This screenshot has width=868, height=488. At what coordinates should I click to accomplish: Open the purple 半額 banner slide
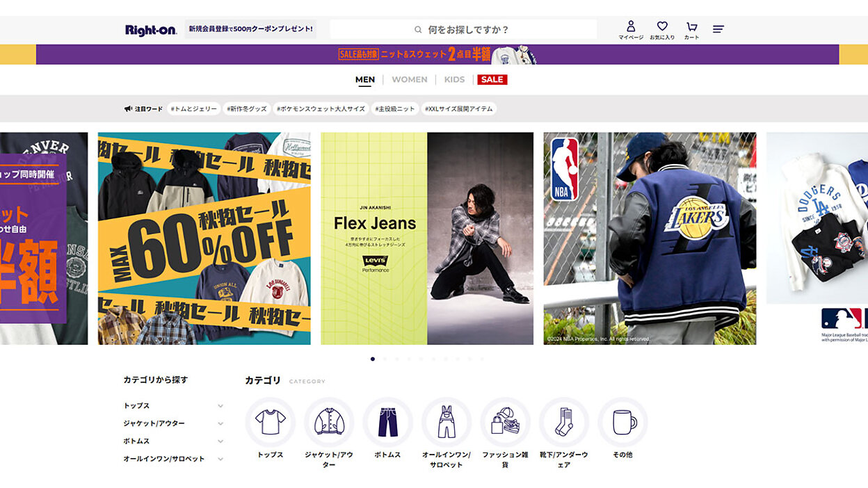tap(44, 238)
